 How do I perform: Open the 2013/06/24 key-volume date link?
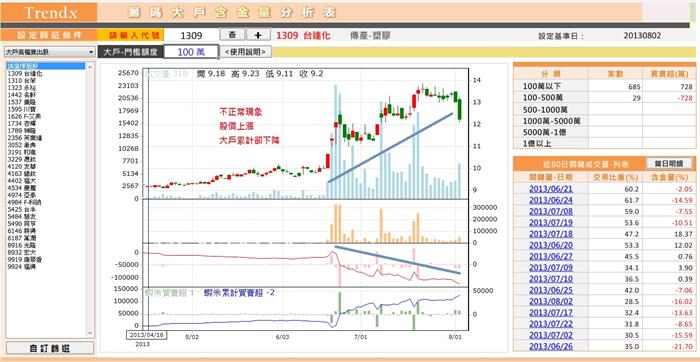point(550,200)
